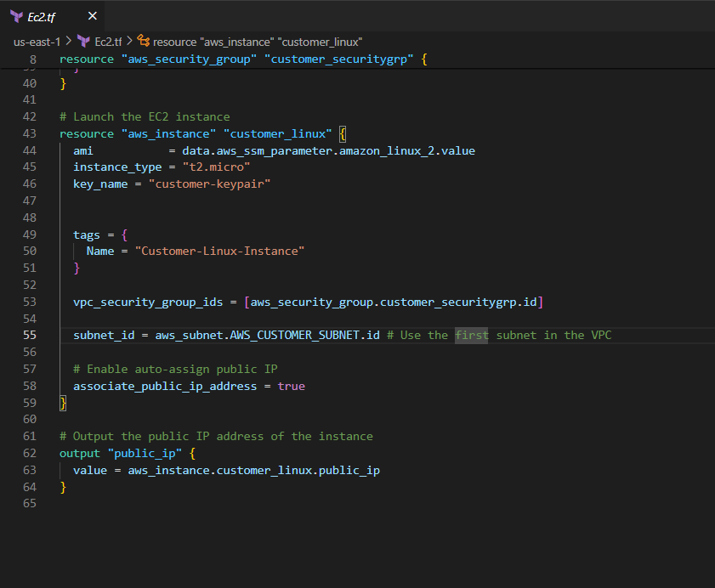Screen dimensions: 715x588
Task: Click line number 65 in the gutter
Action: coord(30,503)
